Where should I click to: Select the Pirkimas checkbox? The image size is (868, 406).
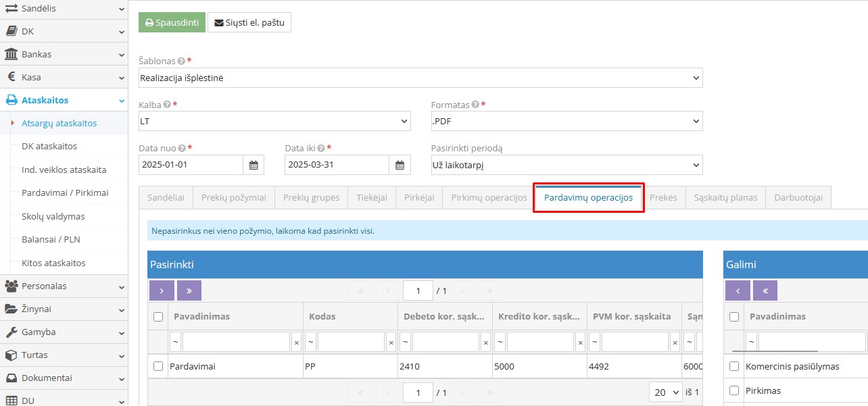point(734,390)
